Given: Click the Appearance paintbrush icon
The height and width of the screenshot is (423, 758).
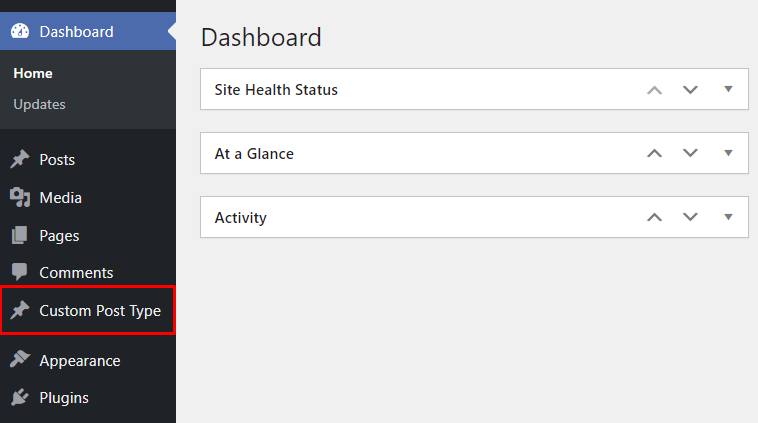Looking at the screenshot, I should [20, 360].
